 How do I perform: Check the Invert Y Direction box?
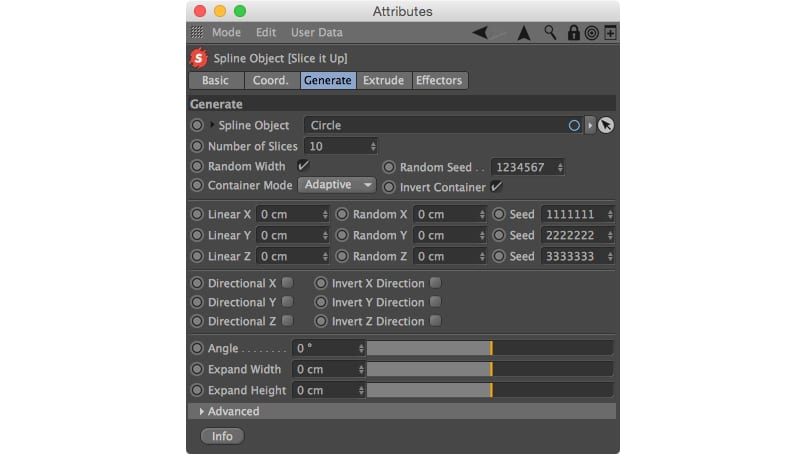435,302
